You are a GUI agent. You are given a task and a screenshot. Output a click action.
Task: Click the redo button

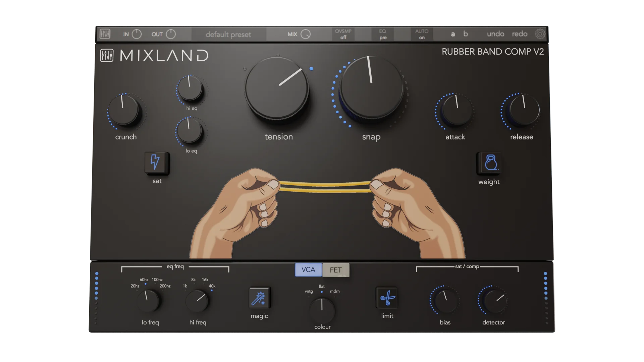coord(520,34)
